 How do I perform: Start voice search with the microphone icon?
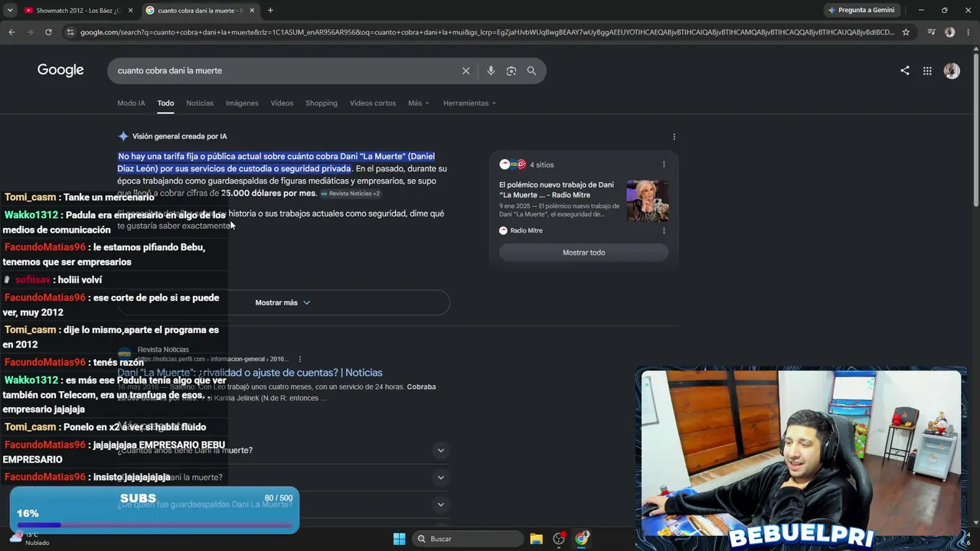click(x=491, y=70)
